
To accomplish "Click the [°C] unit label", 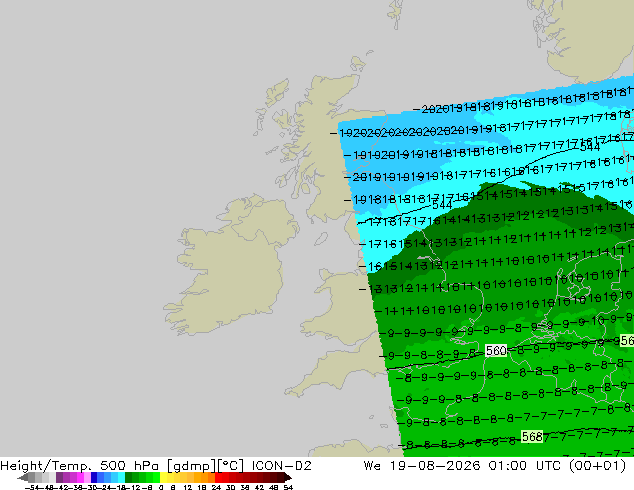I will coord(230,466).
